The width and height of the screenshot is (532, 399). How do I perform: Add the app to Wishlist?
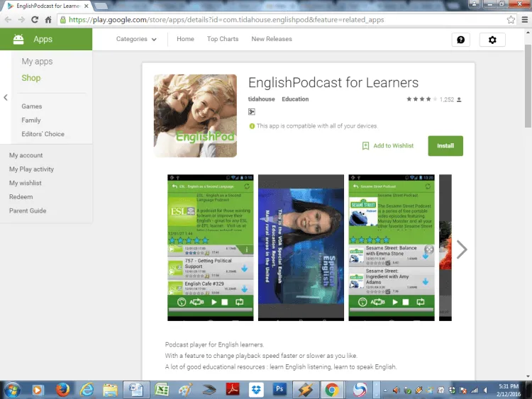click(x=388, y=146)
